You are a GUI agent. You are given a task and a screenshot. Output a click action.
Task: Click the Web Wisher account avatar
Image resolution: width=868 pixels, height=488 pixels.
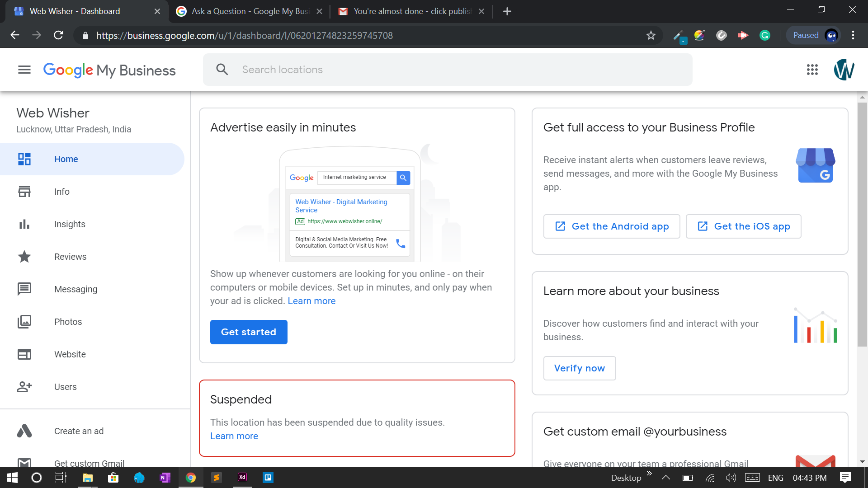pos(844,70)
